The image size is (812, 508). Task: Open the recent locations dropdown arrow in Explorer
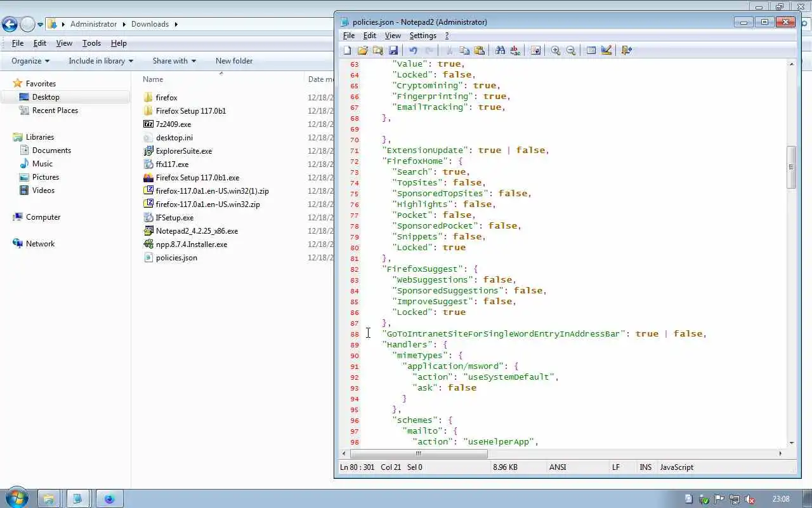click(x=40, y=25)
